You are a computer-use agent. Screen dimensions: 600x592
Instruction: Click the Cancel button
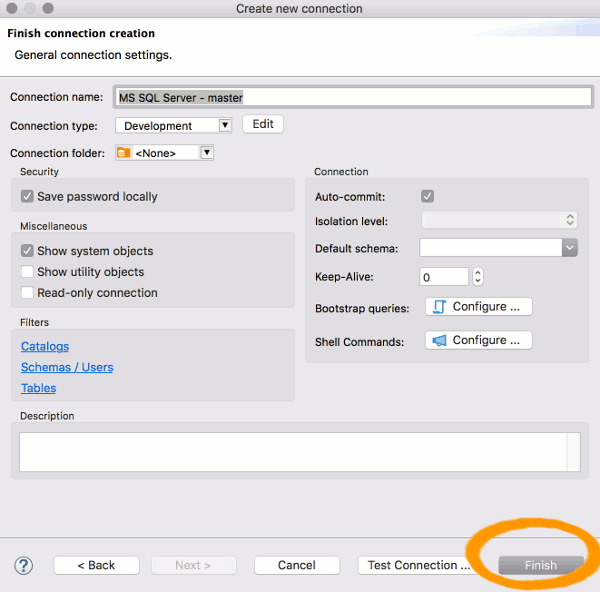point(297,565)
